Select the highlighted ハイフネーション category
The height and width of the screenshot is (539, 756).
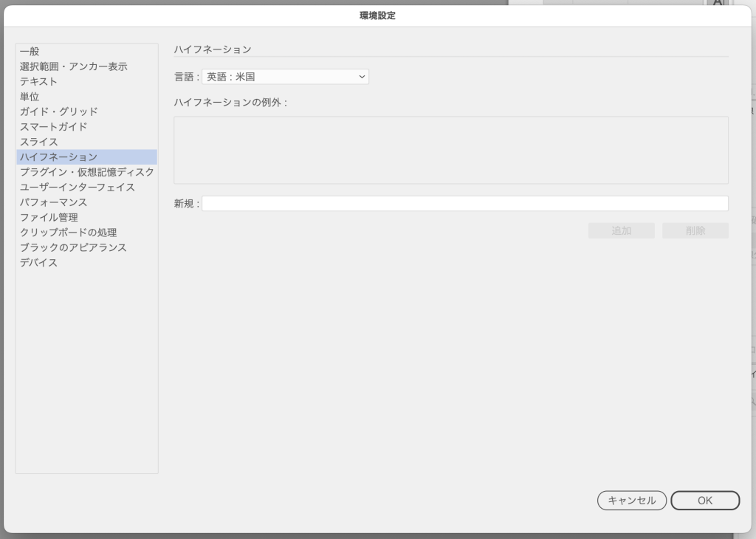click(58, 157)
